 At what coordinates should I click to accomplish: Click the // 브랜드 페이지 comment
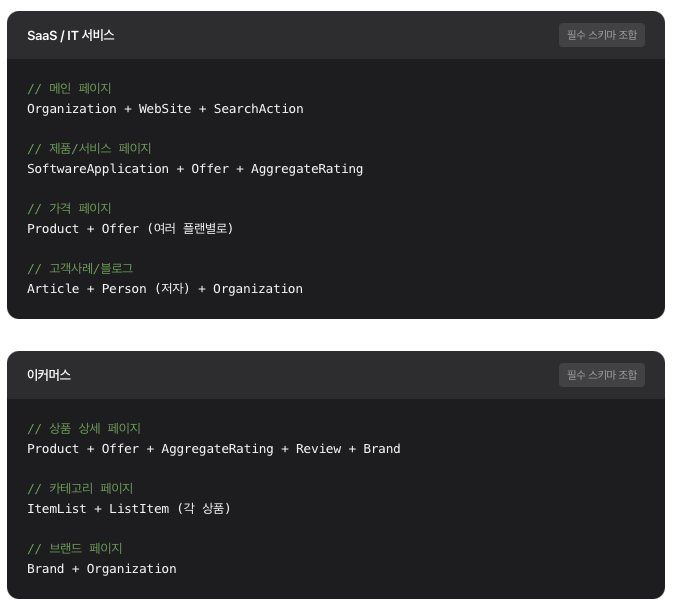point(75,548)
